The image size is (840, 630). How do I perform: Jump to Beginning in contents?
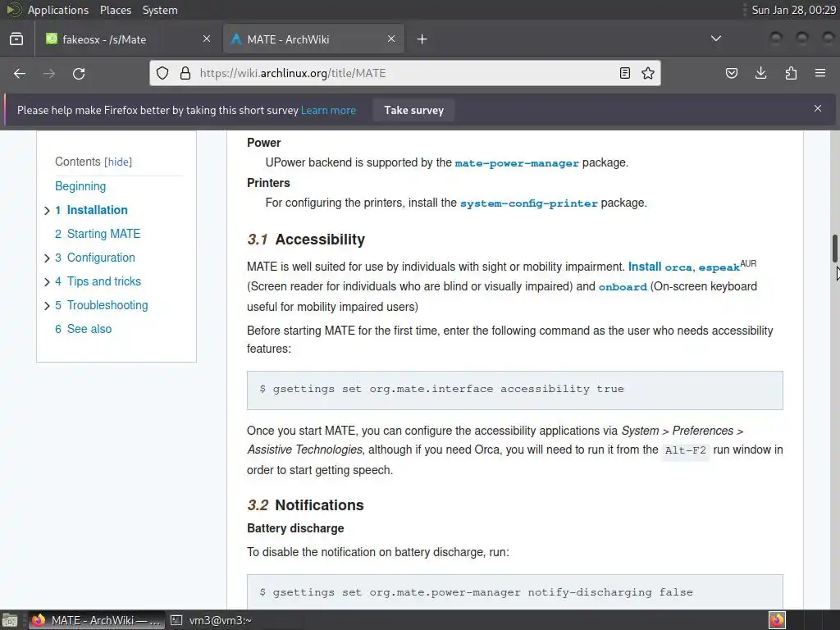point(80,186)
